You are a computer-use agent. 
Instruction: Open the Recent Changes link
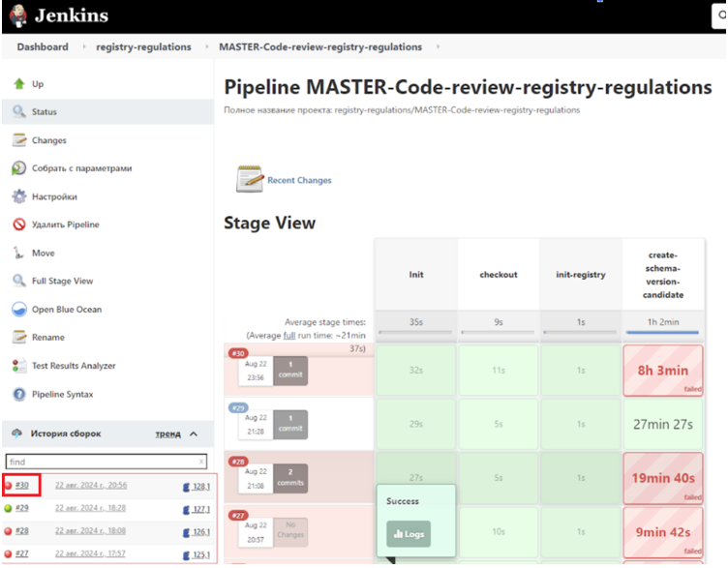click(299, 180)
